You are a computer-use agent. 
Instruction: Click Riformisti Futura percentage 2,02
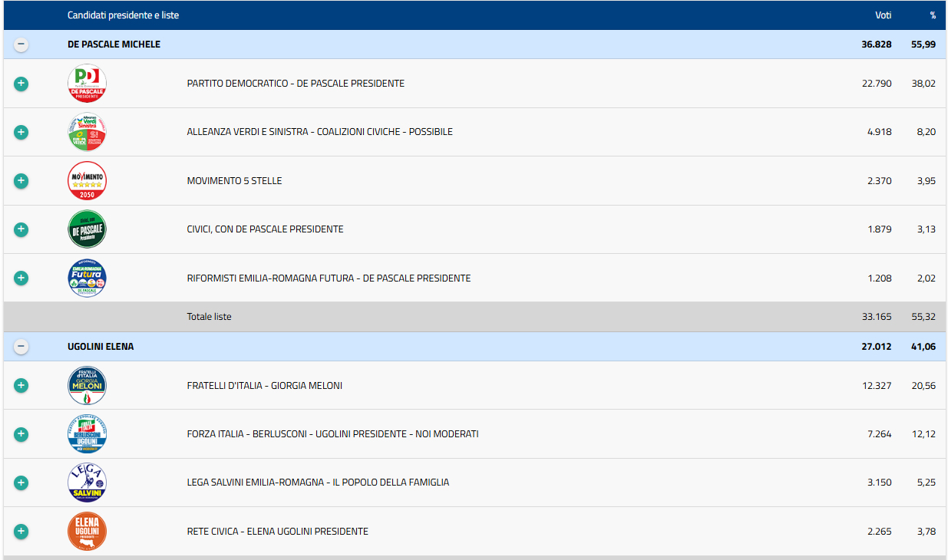pos(926,278)
